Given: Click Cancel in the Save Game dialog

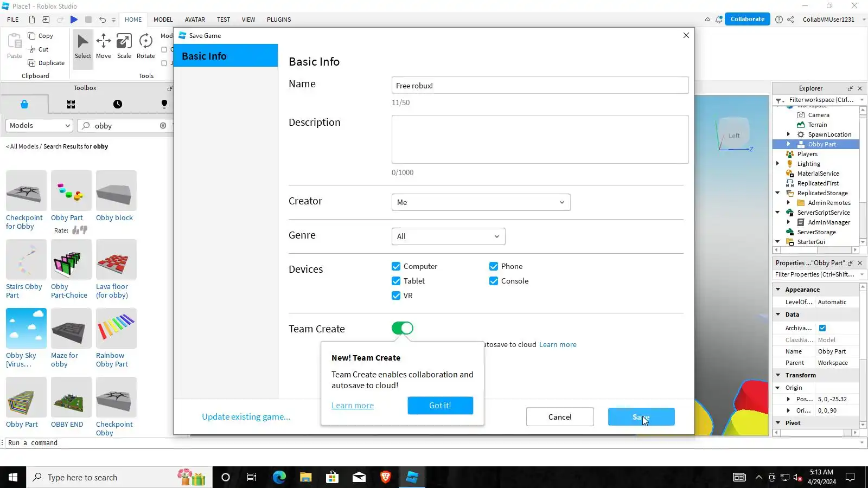Looking at the screenshot, I should 560,417.
